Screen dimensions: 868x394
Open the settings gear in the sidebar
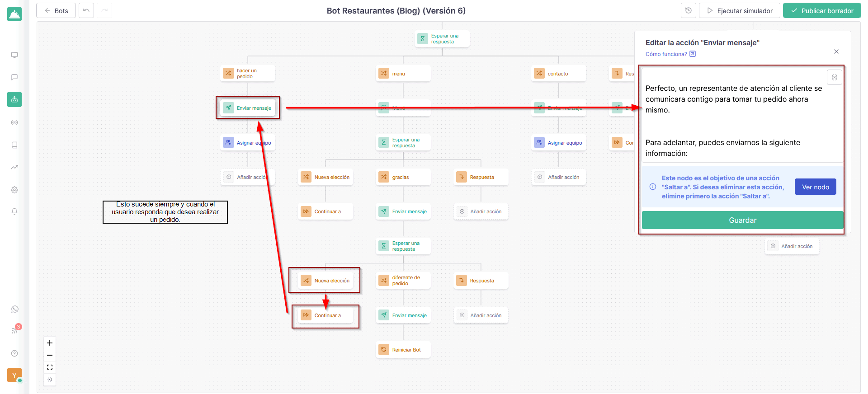click(x=14, y=190)
